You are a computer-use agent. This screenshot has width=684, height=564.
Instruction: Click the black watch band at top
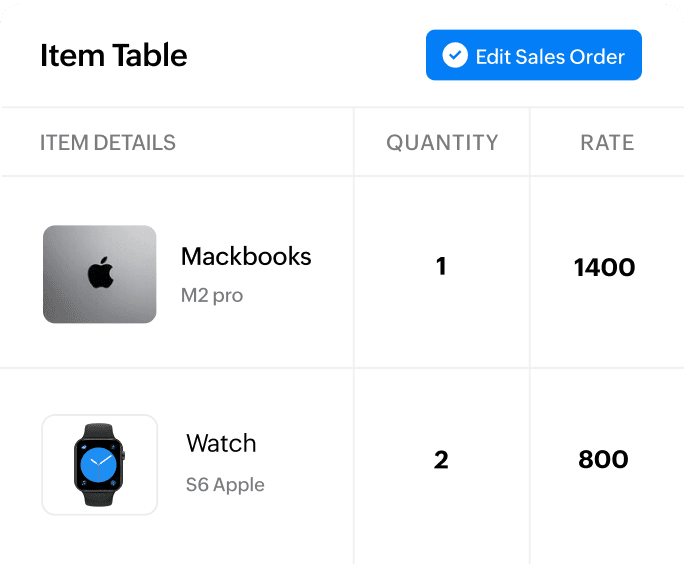tap(99, 432)
